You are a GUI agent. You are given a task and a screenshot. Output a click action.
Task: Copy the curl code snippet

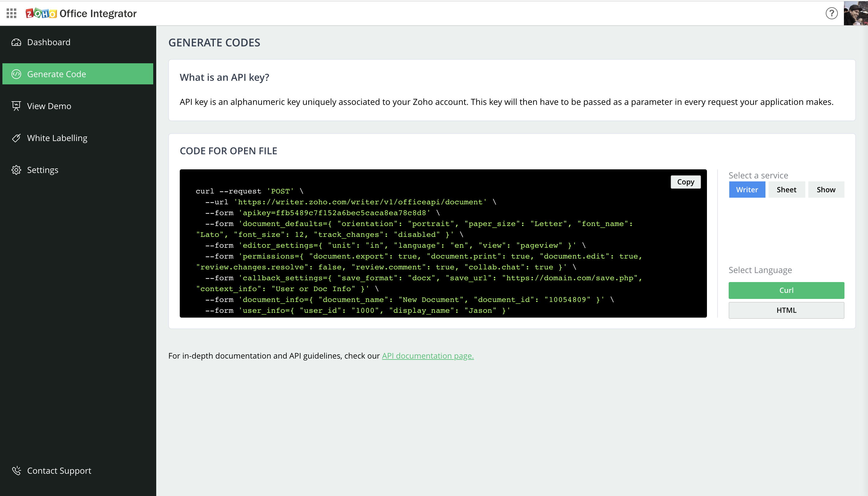pyautogui.click(x=686, y=182)
